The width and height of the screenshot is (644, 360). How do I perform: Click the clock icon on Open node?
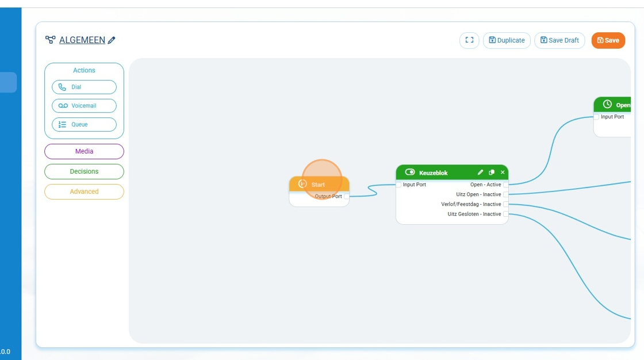[x=607, y=105]
